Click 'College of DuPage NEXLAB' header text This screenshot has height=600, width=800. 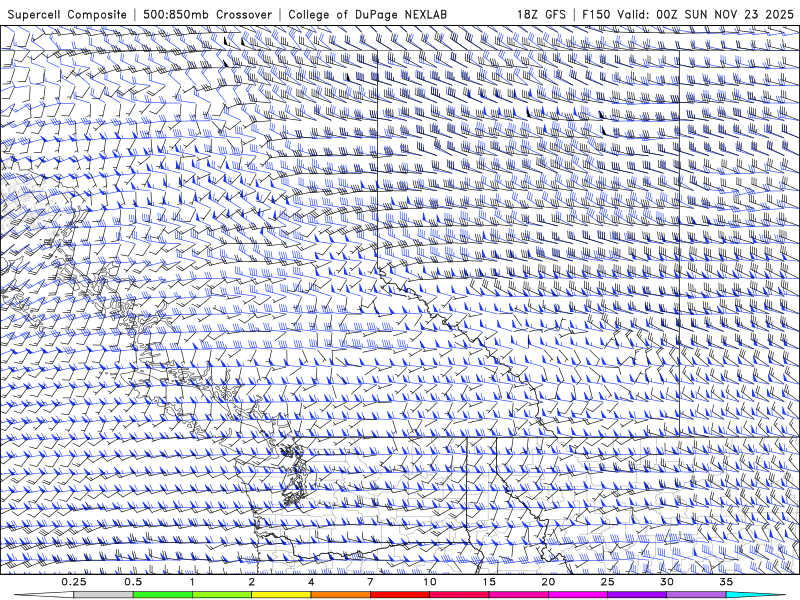point(367,14)
